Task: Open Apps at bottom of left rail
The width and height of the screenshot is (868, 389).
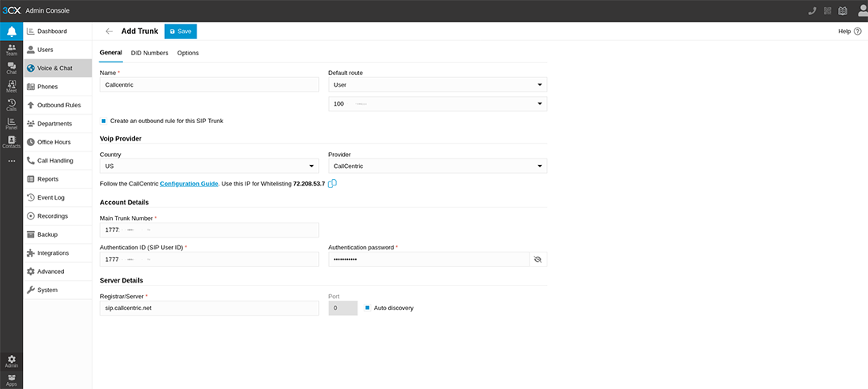Action: click(x=11, y=380)
